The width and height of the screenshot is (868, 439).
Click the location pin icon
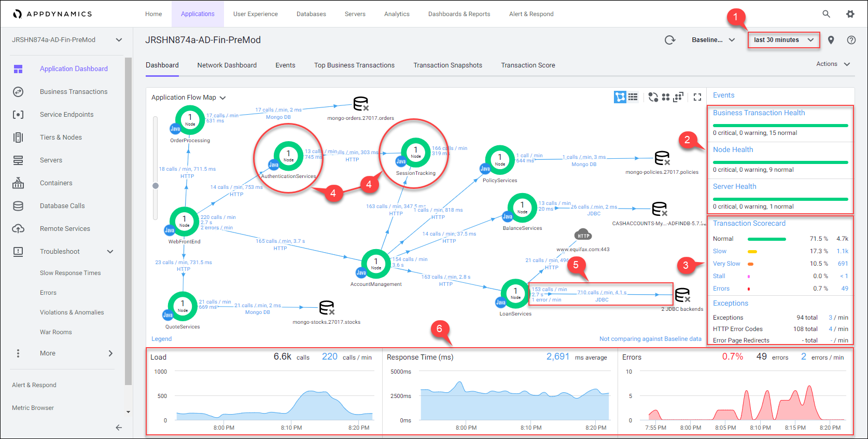click(831, 40)
